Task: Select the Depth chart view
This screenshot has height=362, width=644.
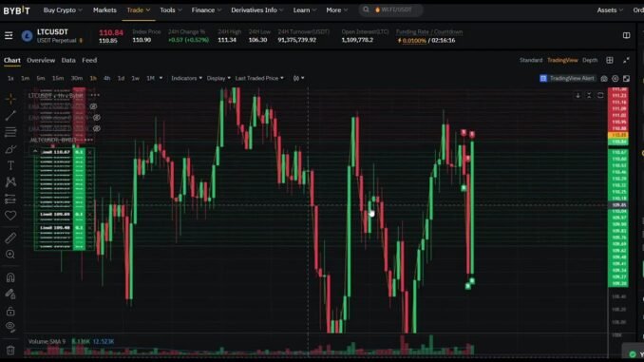Action: 590,60
